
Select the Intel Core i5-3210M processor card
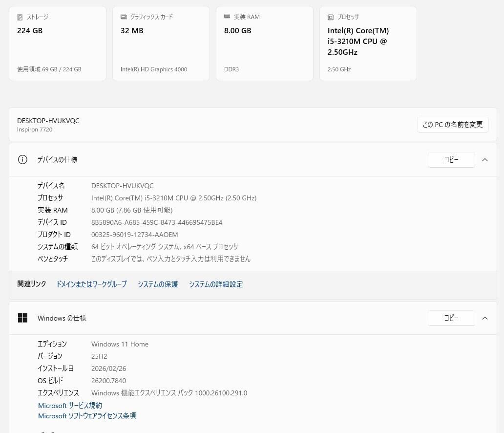[x=368, y=43]
